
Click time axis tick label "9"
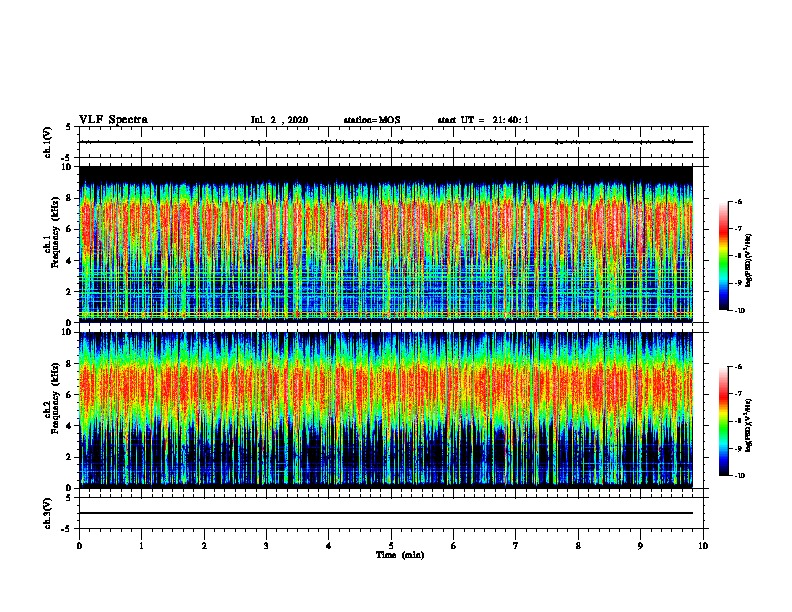640,545
